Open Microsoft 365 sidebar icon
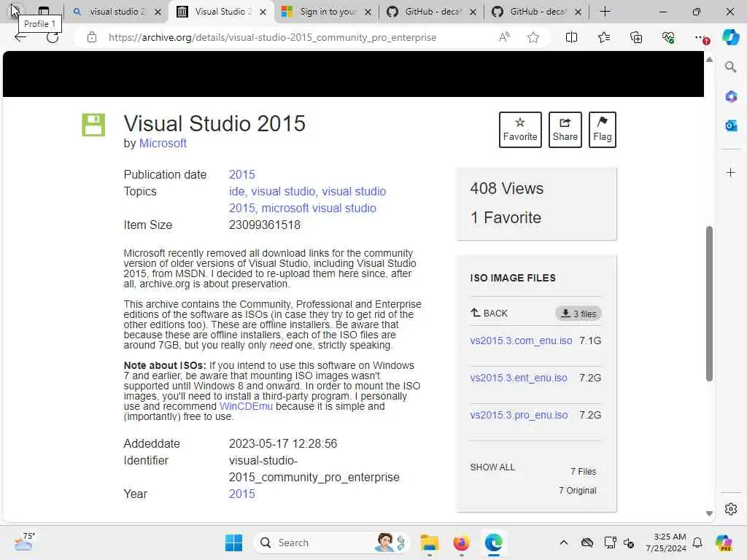The height and width of the screenshot is (560, 747). click(x=731, y=97)
